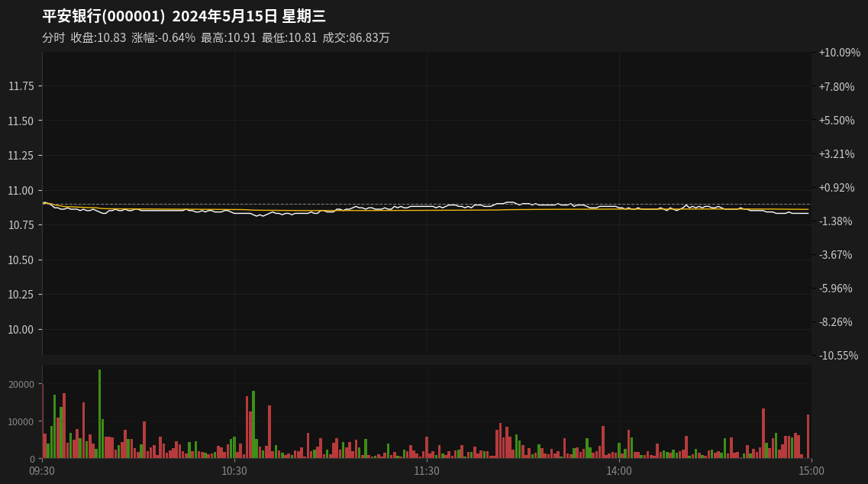Click the 10000 volume axis label
Screen dimensions: 868x484
[x=21, y=421]
